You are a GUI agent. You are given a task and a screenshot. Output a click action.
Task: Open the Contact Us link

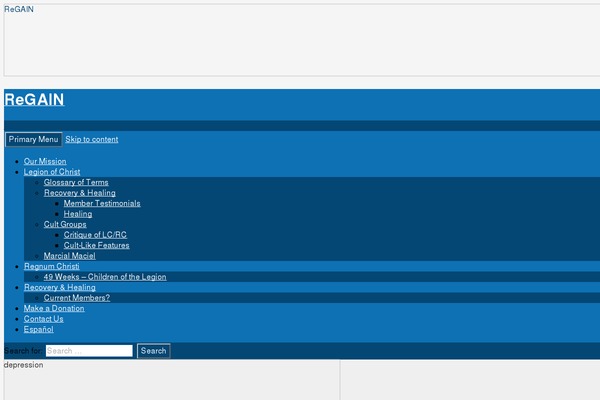pos(44,319)
